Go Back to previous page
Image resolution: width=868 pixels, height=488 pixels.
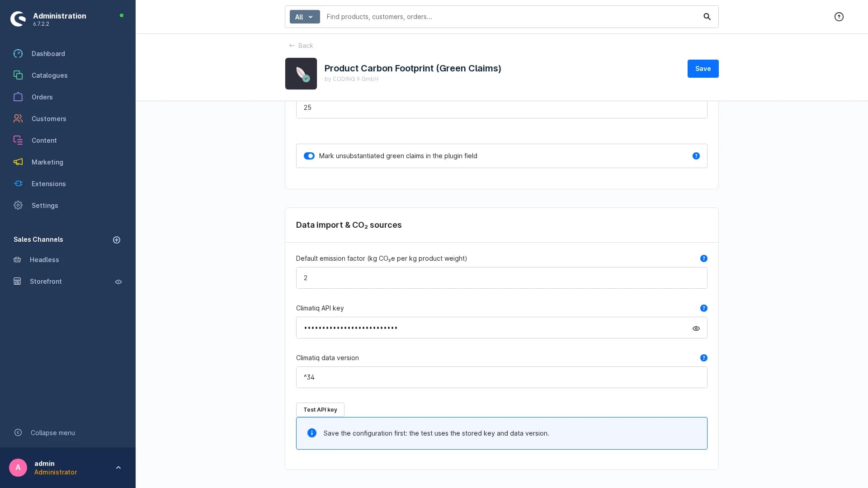click(x=301, y=46)
